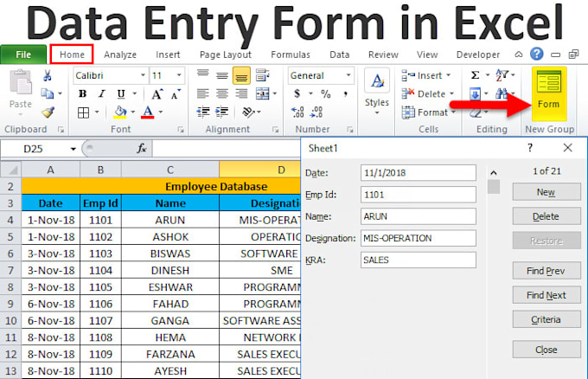Click the Orientation icon
This screenshot has height=379, width=588.
tap(249, 112)
